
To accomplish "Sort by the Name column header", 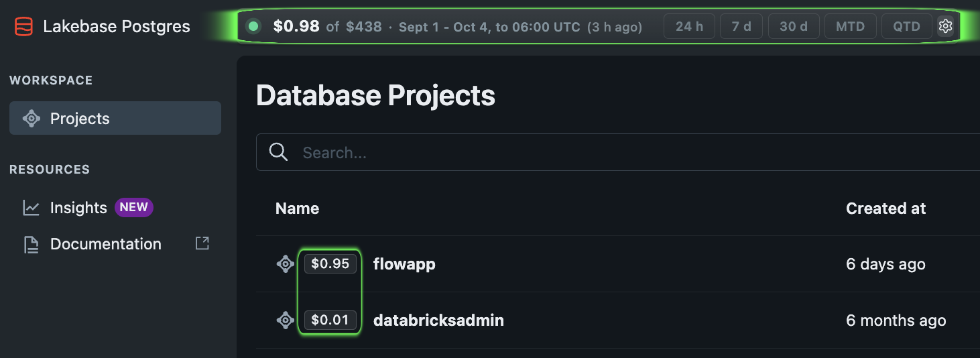I will 297,208.
